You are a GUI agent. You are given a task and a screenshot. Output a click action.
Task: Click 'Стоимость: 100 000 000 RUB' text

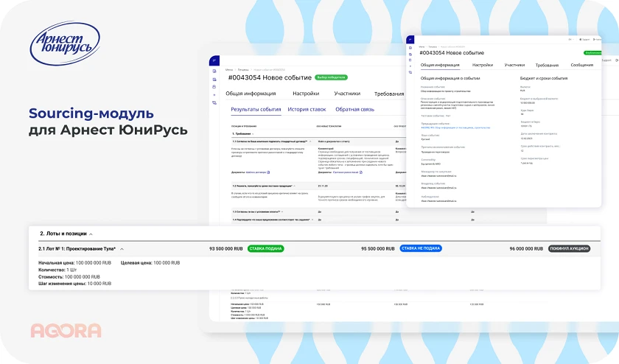(69, 277)
